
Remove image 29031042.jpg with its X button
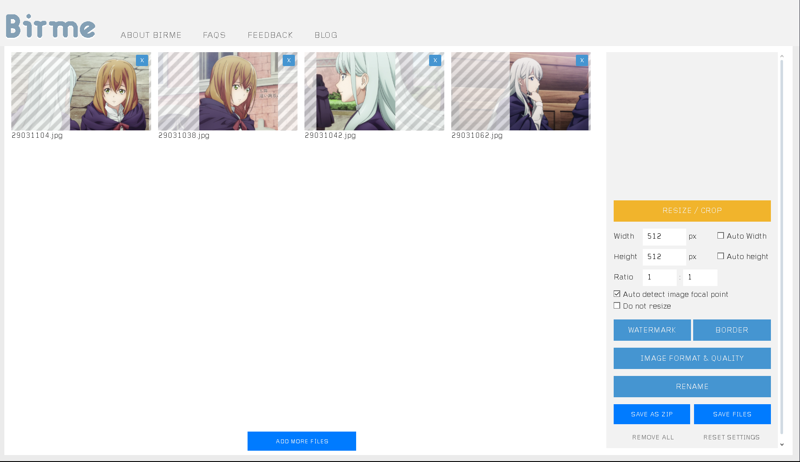pos(435,60)
